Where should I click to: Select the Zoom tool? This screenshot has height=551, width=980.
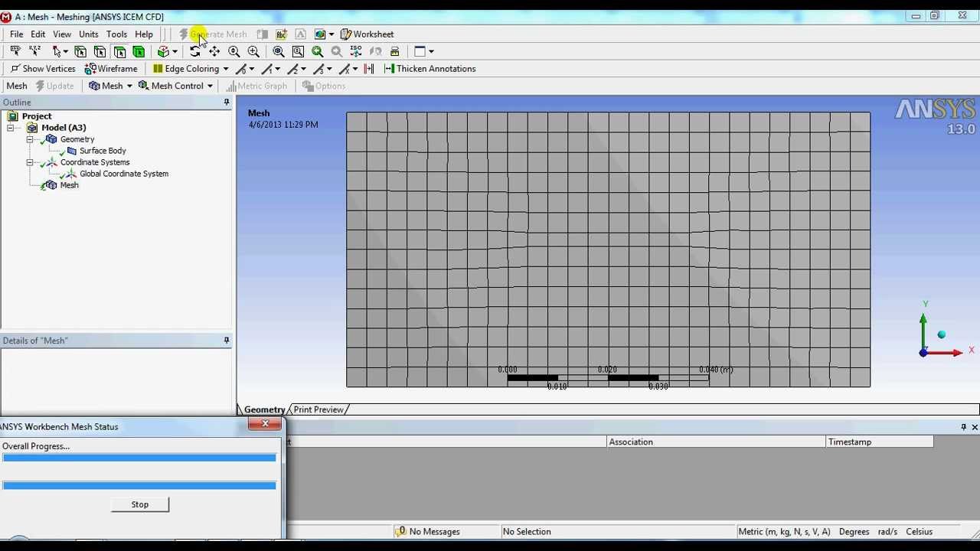(x=234, y=51)
